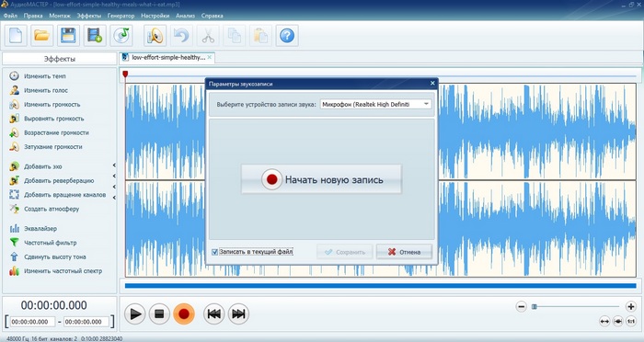Save with the floppy disk icon
The image size is (644, 342).
(x=68, y=36)
